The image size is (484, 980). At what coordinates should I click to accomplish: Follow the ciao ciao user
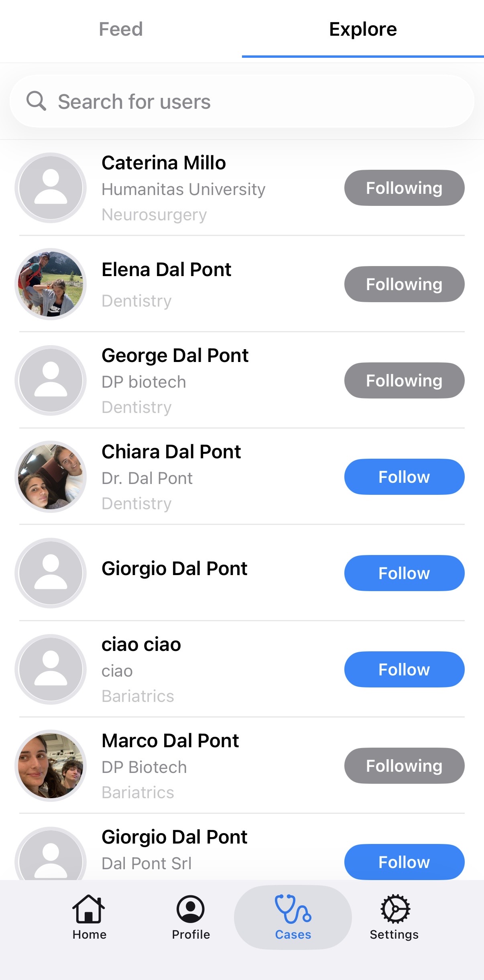[404, 669]
